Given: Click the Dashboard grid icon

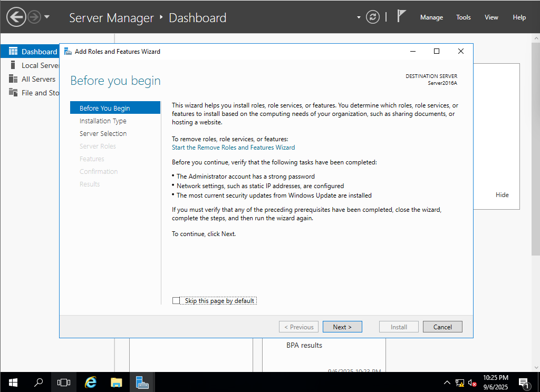Looking at the screenshot, I should coord(13,51).
